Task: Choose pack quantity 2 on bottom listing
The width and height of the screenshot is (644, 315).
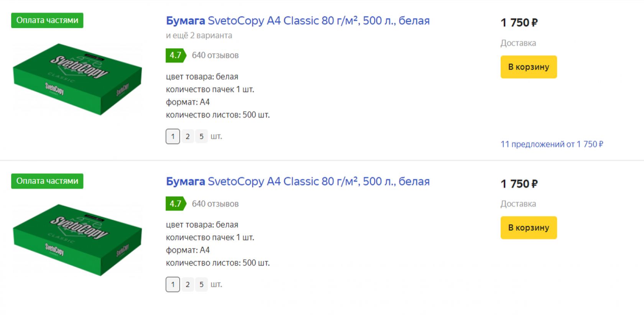Action: (x=187, y=284)
